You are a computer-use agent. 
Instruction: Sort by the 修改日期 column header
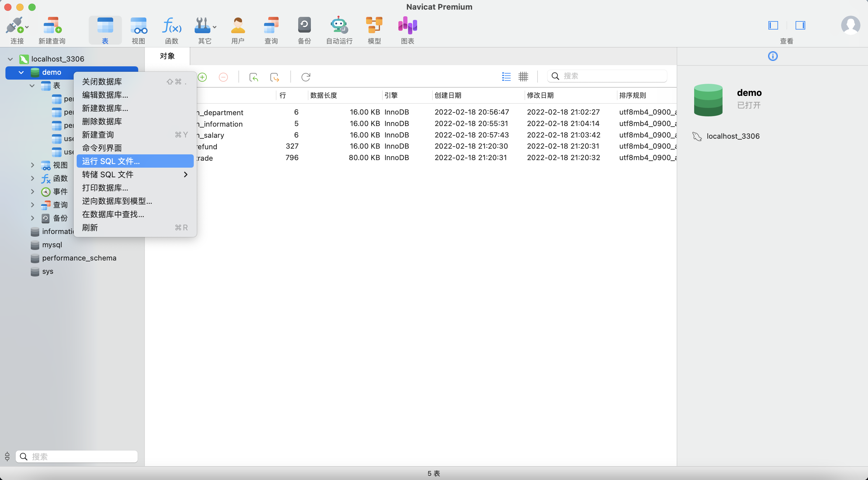click(x=570, y=95)
